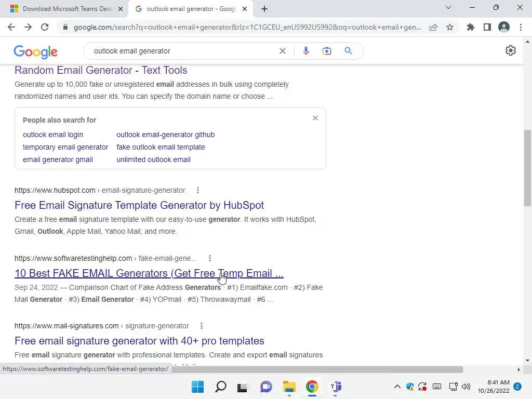This screenshot has width=532, height=399.
Task: Click the browser back arrow
Action: 11,27
